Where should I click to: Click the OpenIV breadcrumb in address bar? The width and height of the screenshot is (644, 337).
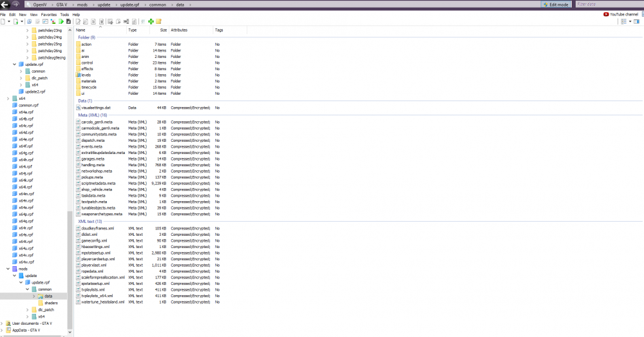coord(40,5)
